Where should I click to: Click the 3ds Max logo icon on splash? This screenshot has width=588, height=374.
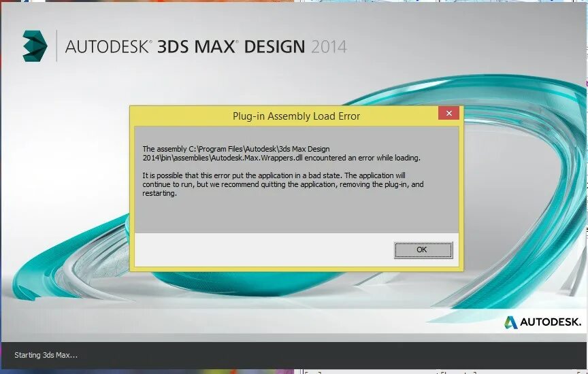35,46
